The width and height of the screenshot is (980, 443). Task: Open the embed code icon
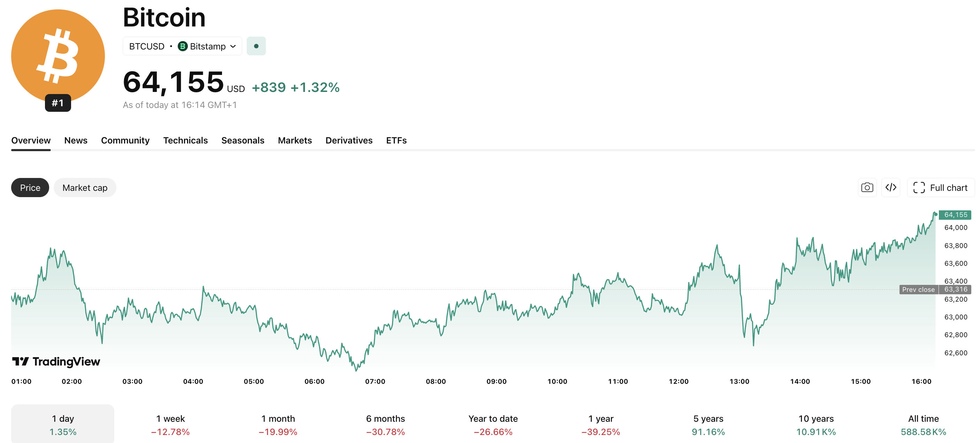[x=890, y=187]
